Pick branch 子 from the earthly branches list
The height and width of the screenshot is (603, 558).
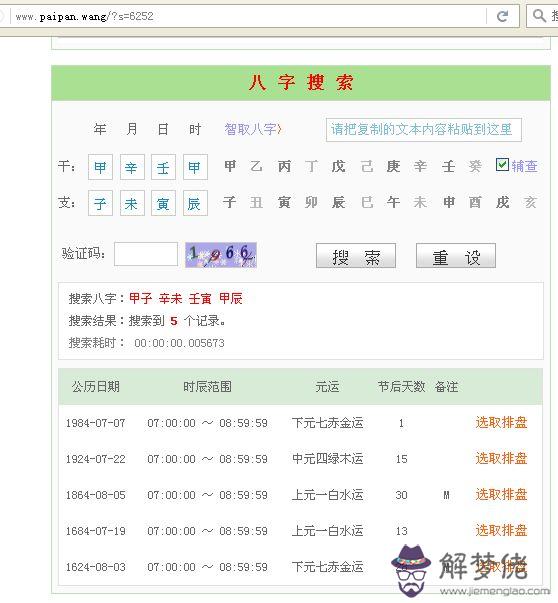click(230, 202)
